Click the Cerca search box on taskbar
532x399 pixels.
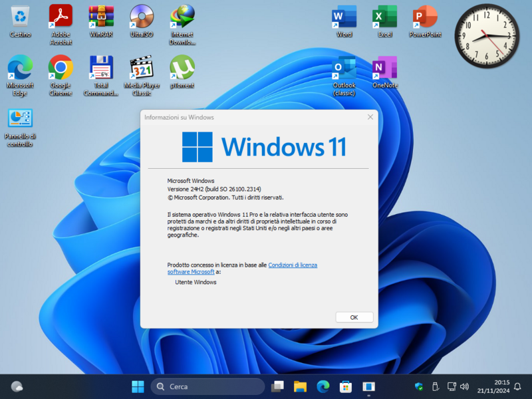pos(207,386)
